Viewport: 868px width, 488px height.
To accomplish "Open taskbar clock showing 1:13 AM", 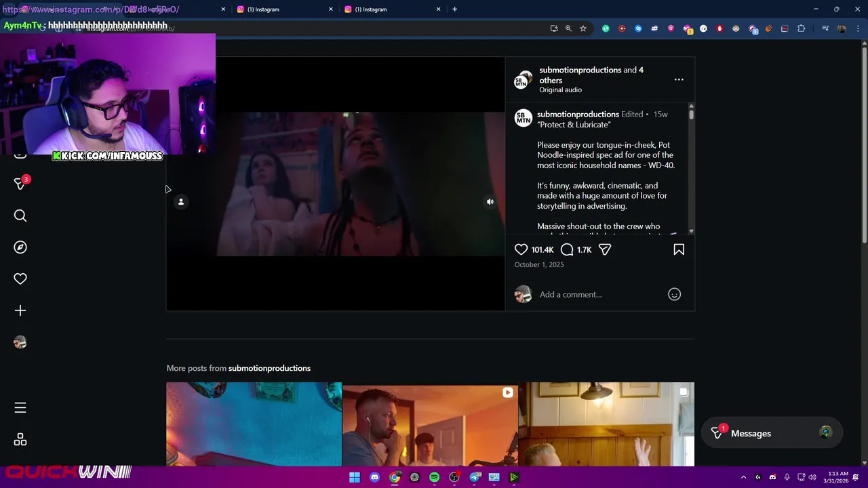I will point(837,477).
